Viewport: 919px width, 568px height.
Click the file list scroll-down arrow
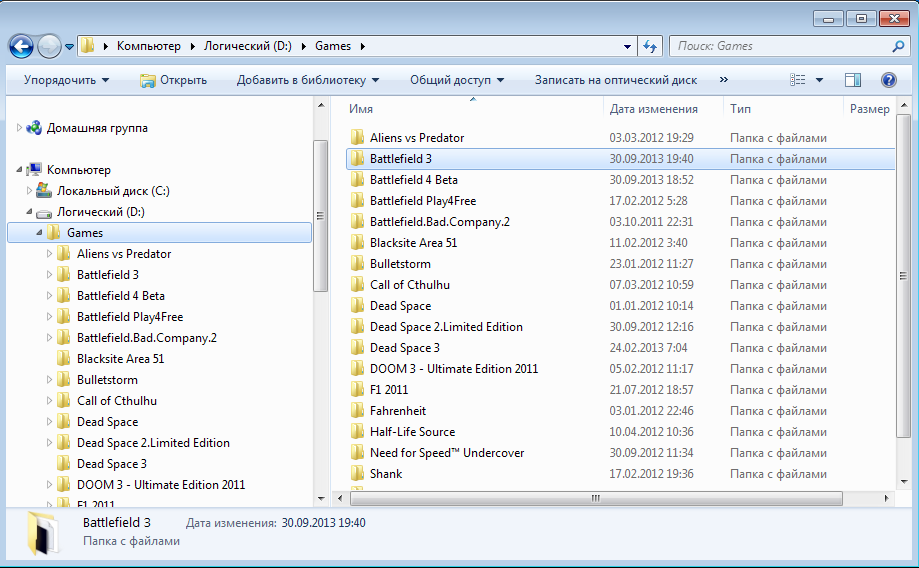(903, 482)
